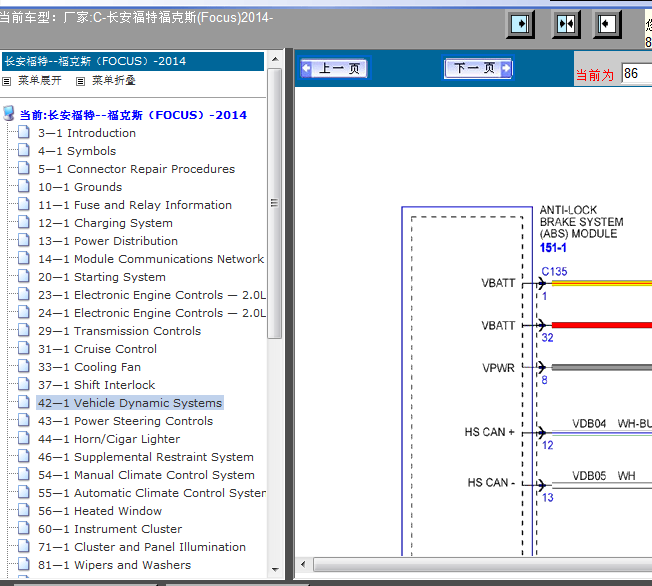The image size is (652, 586).
Task: Click the HS CAN - pin label
Action: 491,483
